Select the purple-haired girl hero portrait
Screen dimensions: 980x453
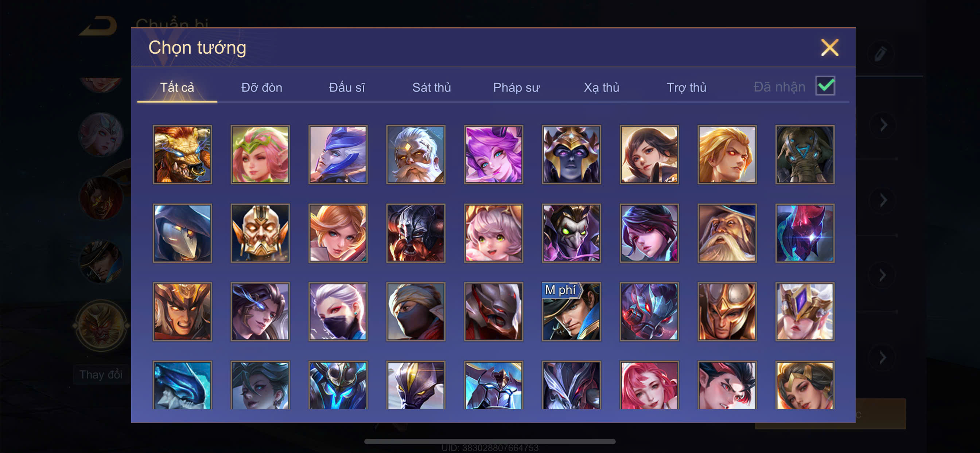pyautogui.click(x=493, y=155)
